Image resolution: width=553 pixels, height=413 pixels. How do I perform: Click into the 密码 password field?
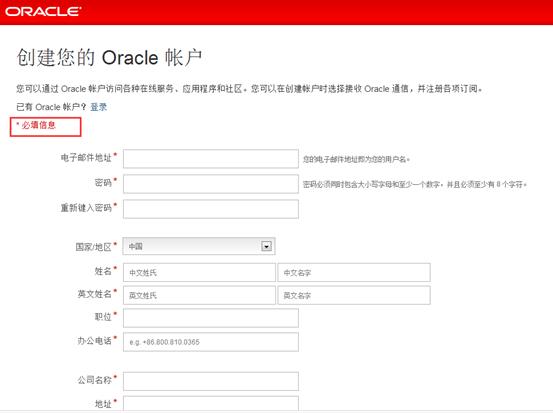[x=211, y=184]
